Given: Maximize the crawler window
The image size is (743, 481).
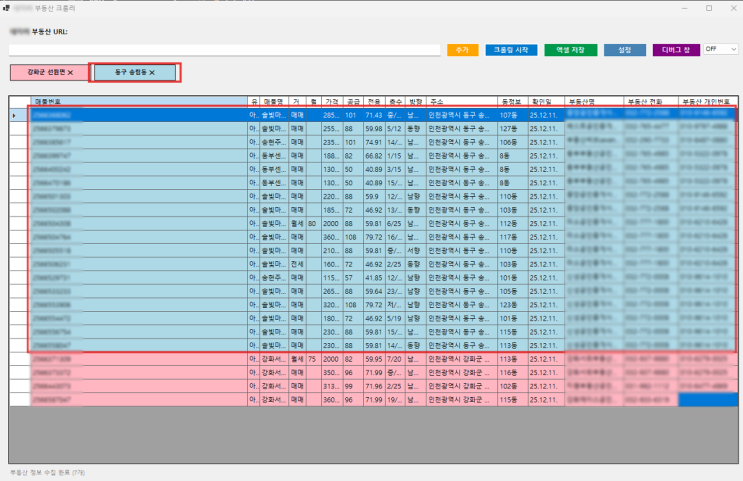Looking at the screenshot, I should tap(709, 8).
